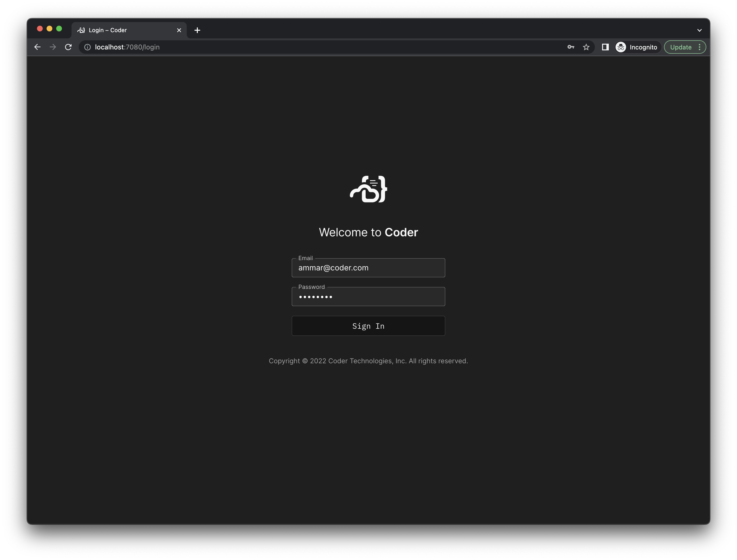Toggle the browser side panel icon

click(605, 47)
